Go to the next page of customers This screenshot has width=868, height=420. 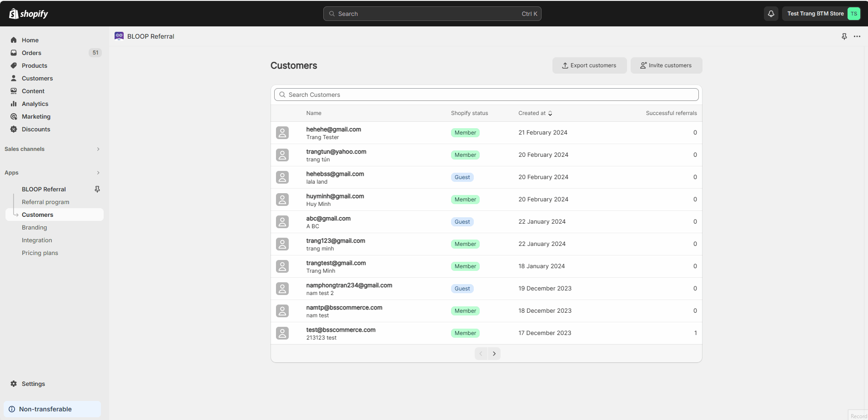pyautogui.click(x=494, y=354)
